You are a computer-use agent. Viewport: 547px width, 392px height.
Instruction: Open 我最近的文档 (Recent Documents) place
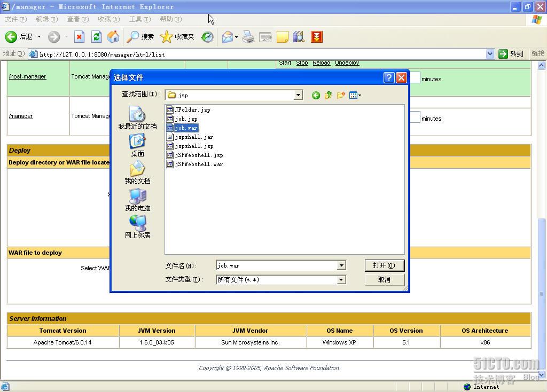137,118
